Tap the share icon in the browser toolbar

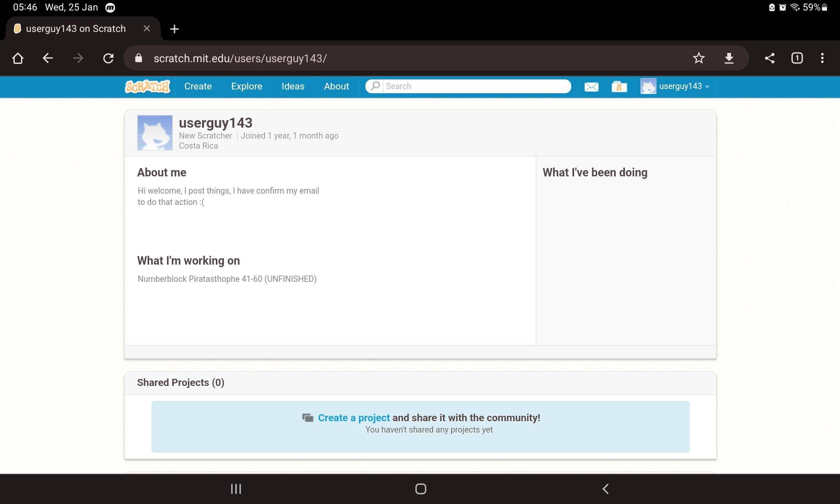point(769,58)
